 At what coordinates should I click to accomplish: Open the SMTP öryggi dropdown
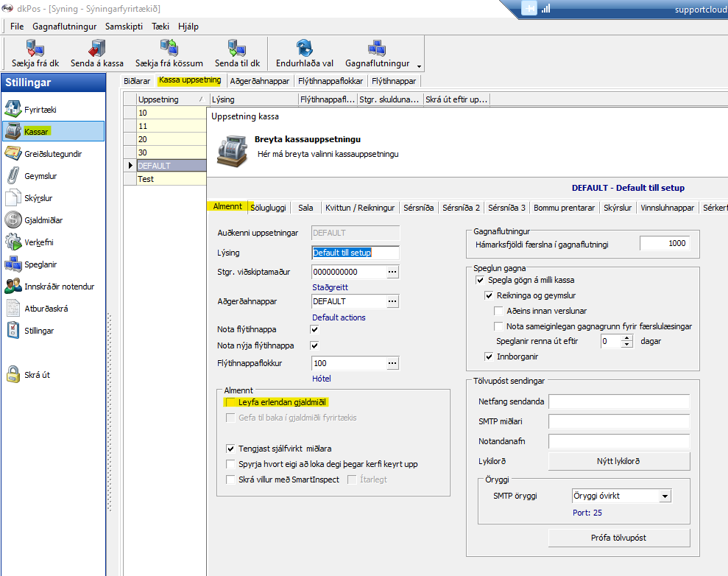(x=665, y=496)
